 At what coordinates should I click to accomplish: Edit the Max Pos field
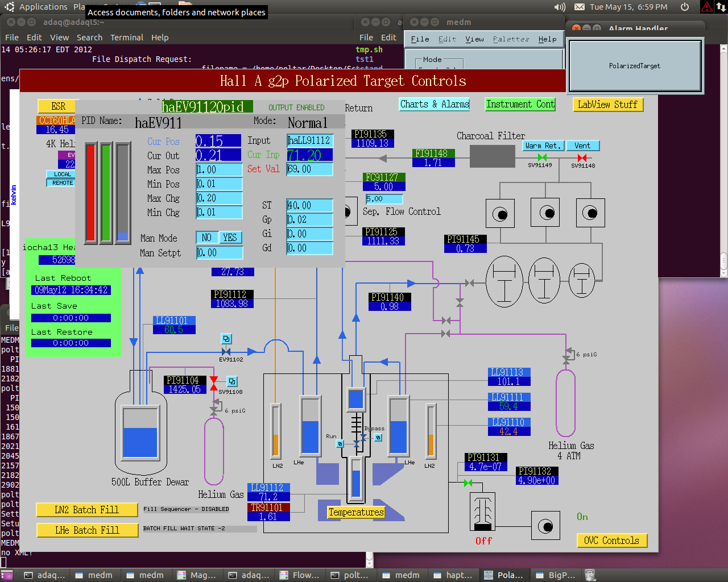(219, 170)
